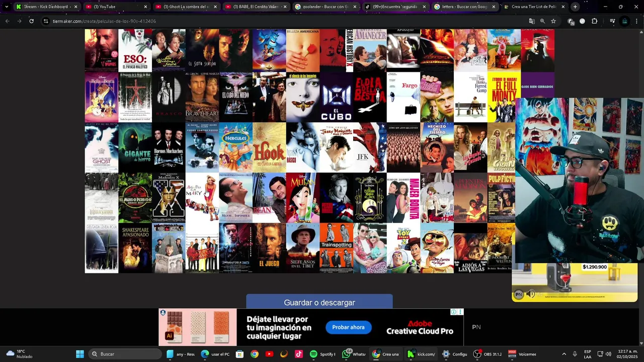Open the Voicemeeter taskbar item

pos(522,354)
